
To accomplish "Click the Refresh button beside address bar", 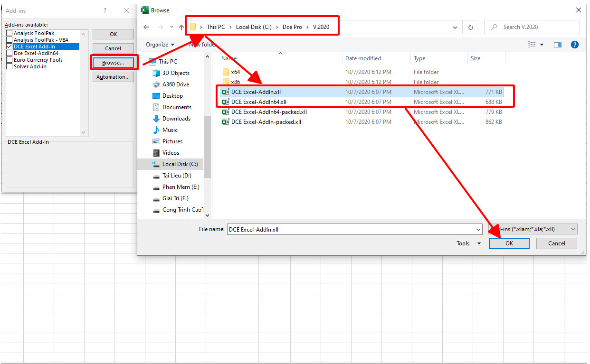I will (470, 27).
